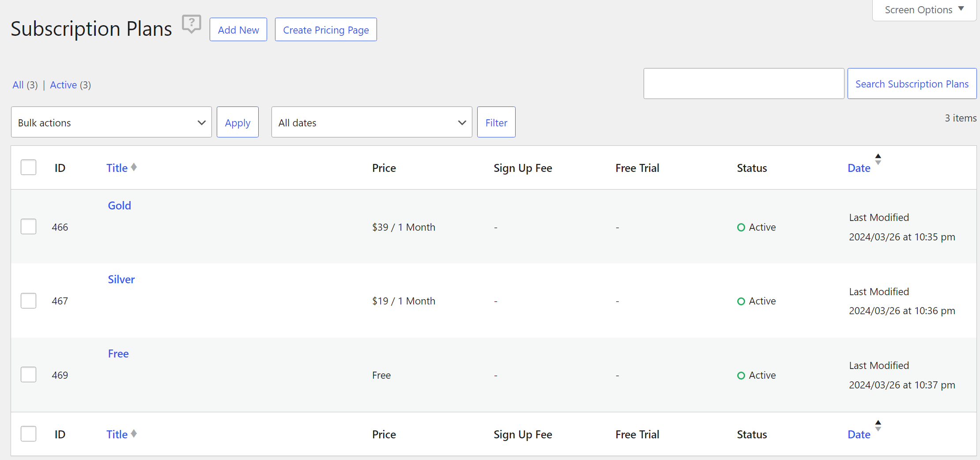Click the sort arrow next to footer Title
Viewport: 980px width, 460px height.
[x=134, y=434]
